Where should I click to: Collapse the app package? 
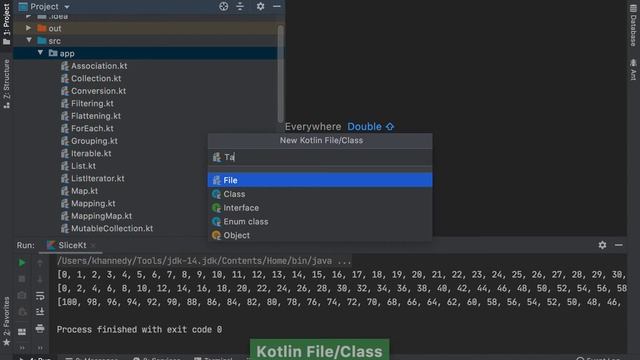pos(40,53)
